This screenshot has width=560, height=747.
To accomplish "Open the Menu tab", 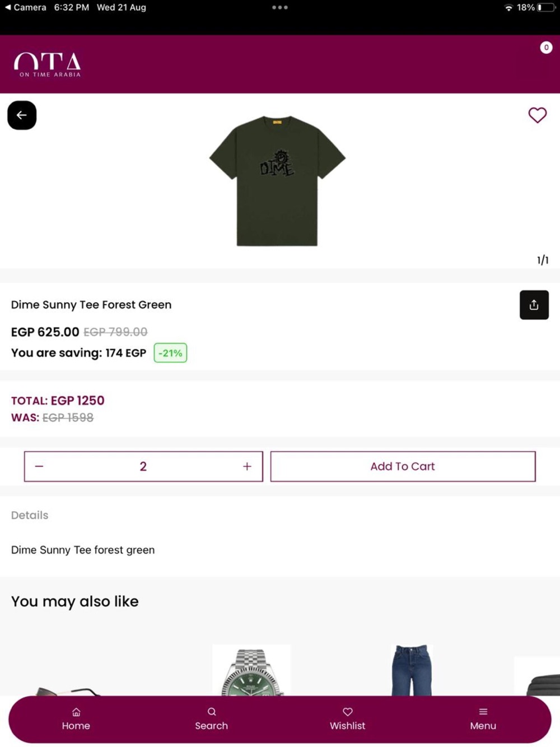I will pos(483,719).
